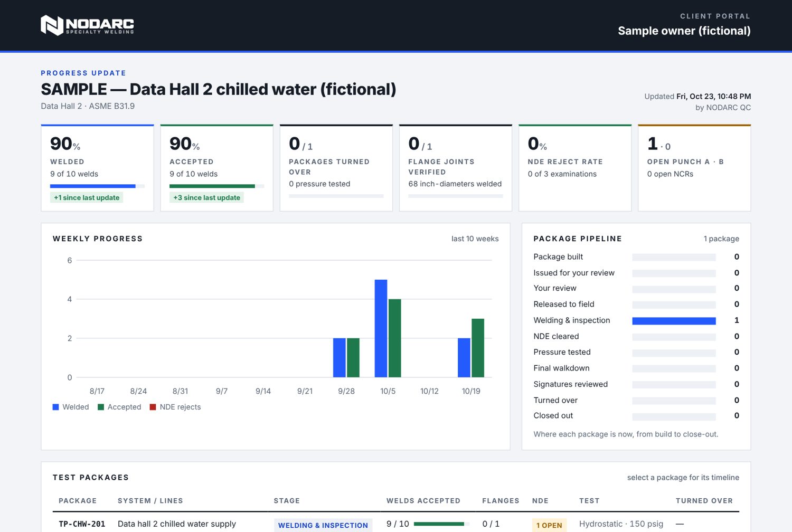Screen dimensions: 792x532
Task: Open the 90% Welded card
Action: tap(97, 168)
